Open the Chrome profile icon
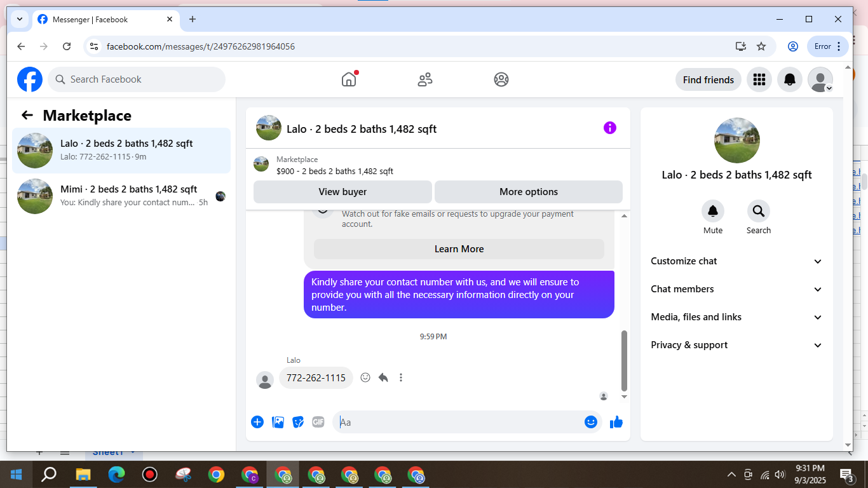This screenshot has height=488, width=868. 793,46
